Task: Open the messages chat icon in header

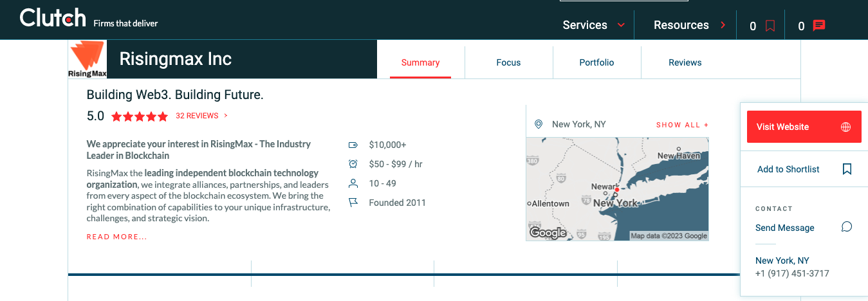Action: (x=819, y=26)
